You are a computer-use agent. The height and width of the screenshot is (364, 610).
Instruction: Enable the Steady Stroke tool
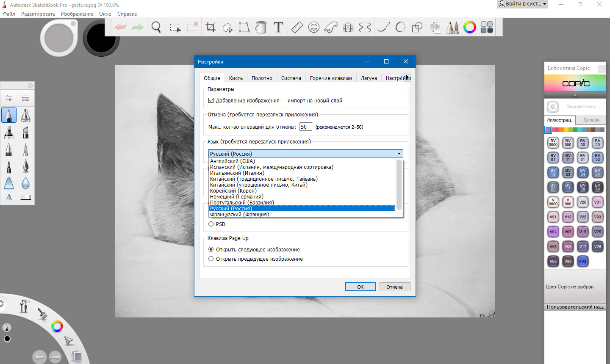click(383, 28)
